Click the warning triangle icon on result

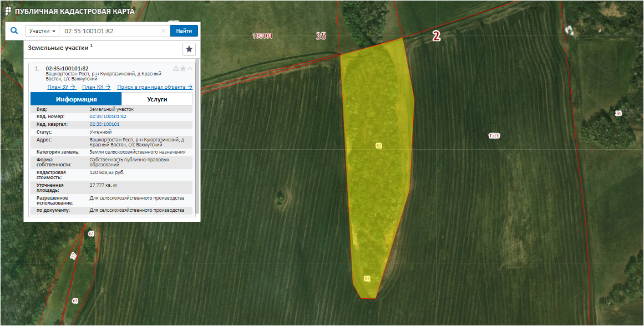[x=176, y=69]
